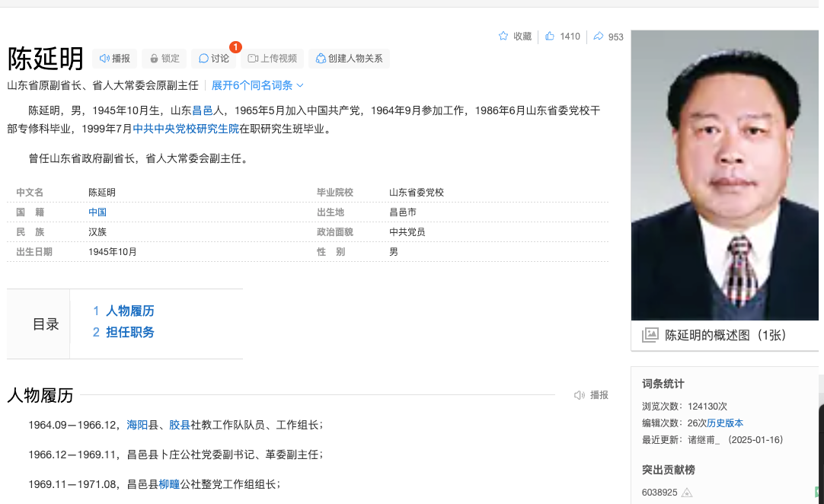Image resolution: width=824 pixels, height=504 pixels.
Task: Open 创建人物关系 relationship button
Action: tap(349, 59)
